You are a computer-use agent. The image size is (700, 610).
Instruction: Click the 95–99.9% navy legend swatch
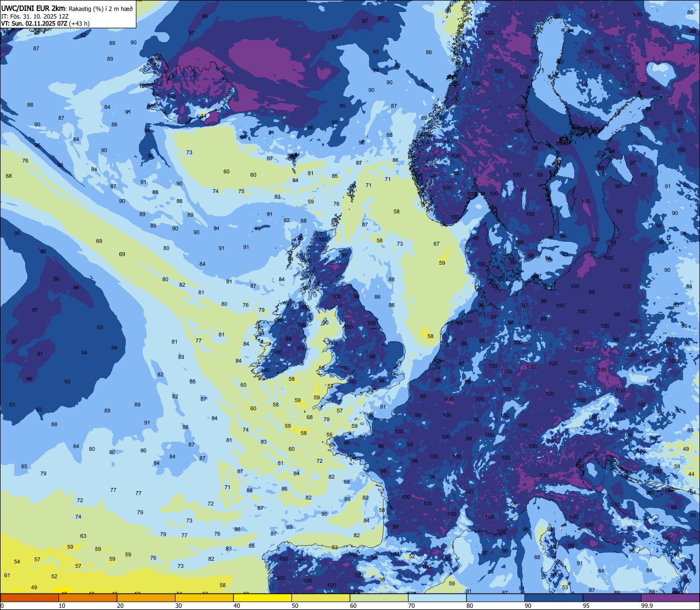coord(612,597)
